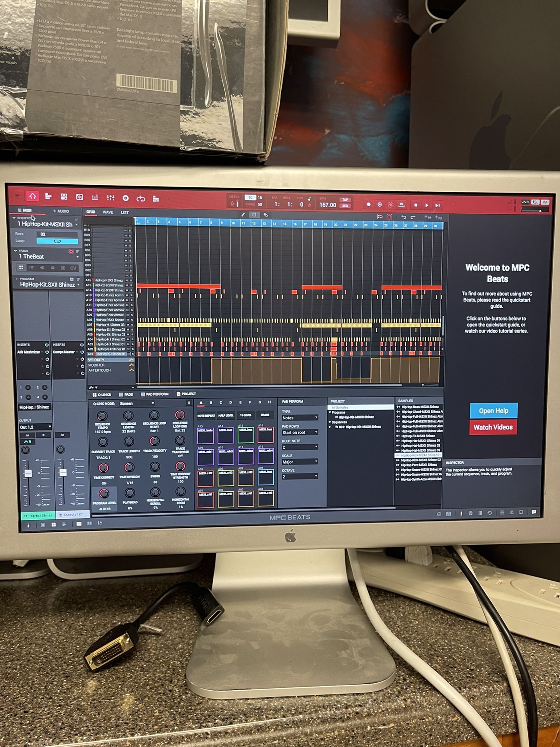Click the Overdub button in transport

pos(380,205)
